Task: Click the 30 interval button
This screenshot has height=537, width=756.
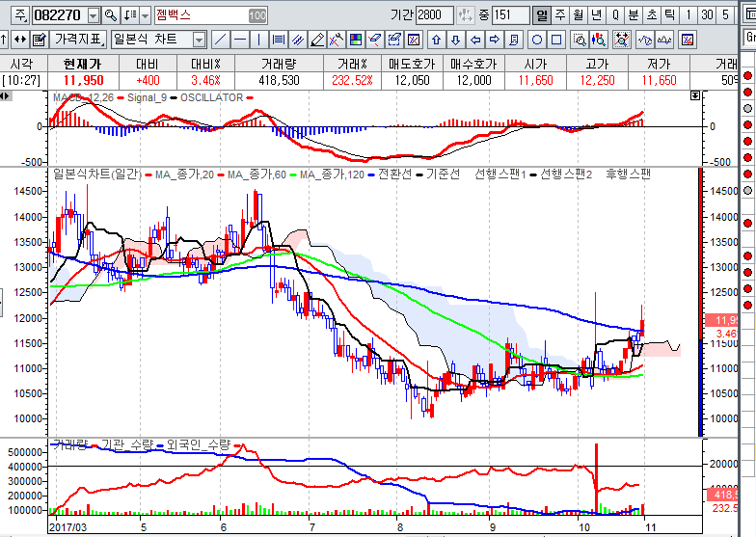Action: (x=707, y=15)
